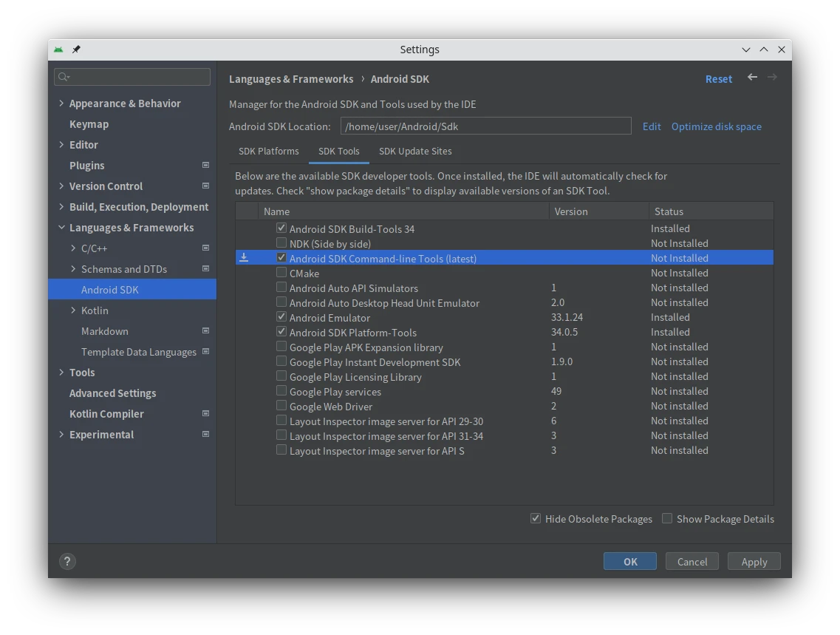Click the help question mark icon

click(x=67, y=562)
